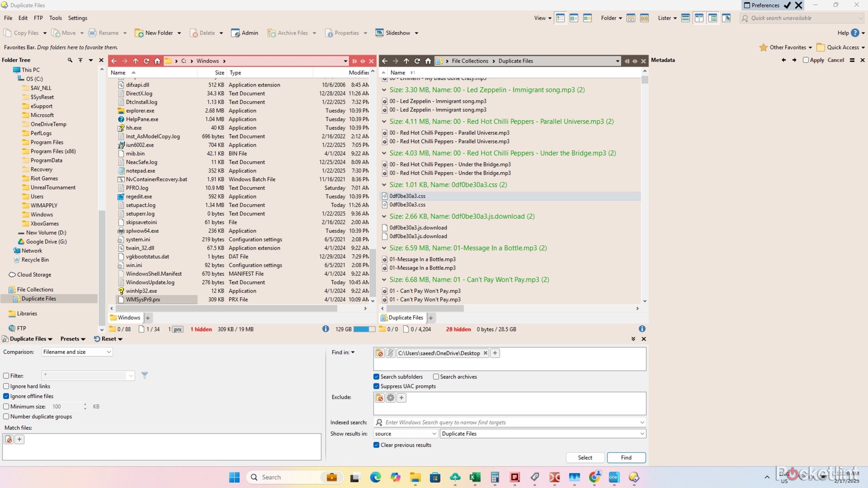This screenshot has height=488, width=868.
Task: Add new tab next to Duplicate Files tab
Action: point(431,318)
